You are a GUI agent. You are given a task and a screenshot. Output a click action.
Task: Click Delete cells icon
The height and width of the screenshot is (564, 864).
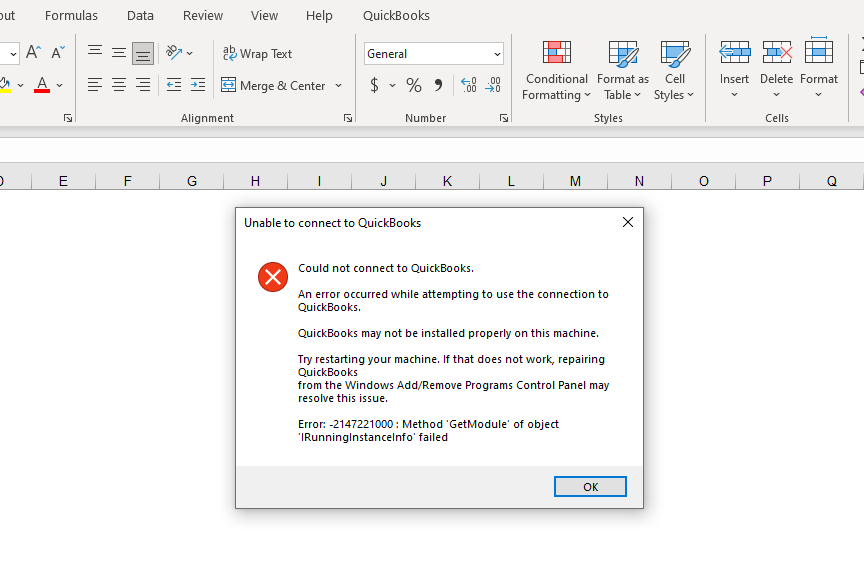[x=777, y=53]
